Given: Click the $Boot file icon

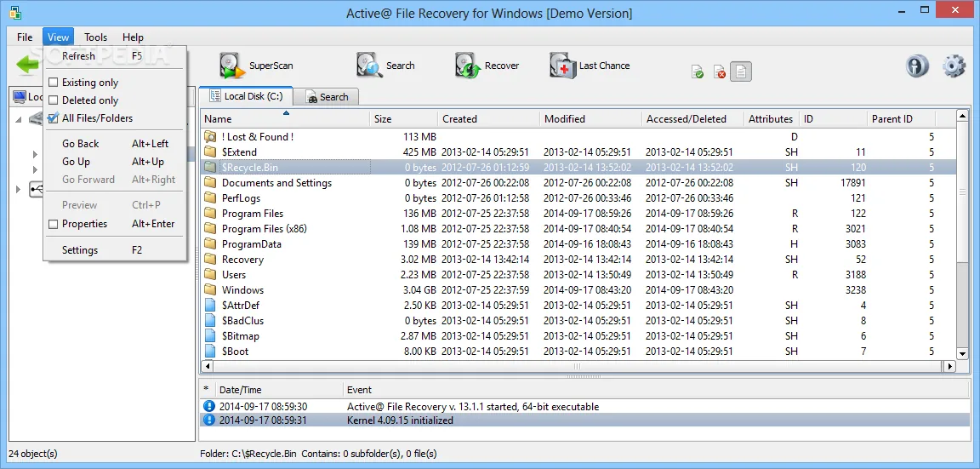Looking at the screenshot, I should tap(211, 352).
